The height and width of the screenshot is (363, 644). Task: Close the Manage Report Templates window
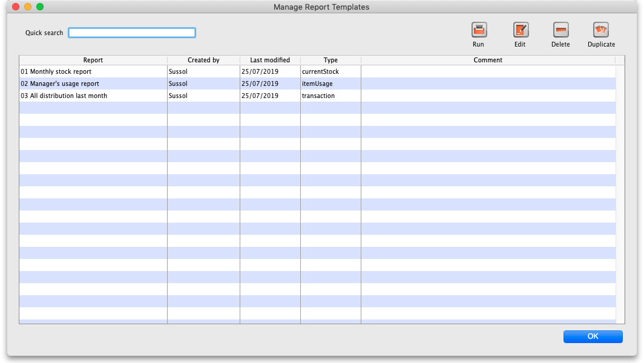16,7
